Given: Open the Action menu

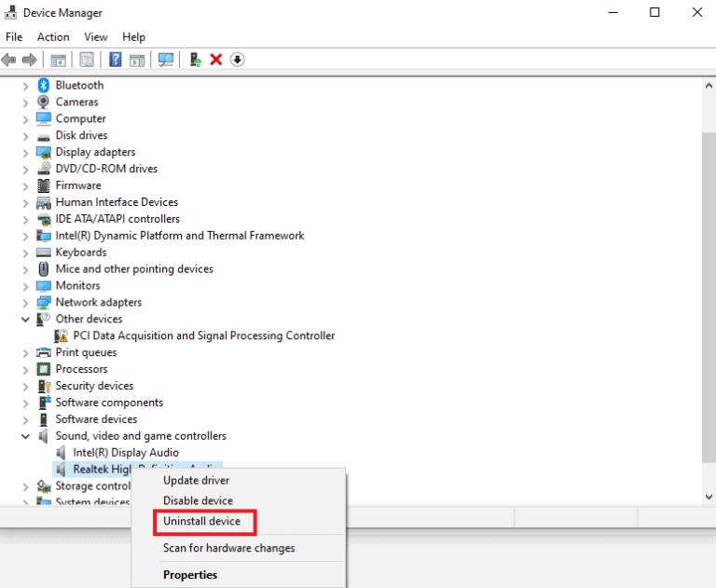Looking at the screenshot, I should 53,37.
